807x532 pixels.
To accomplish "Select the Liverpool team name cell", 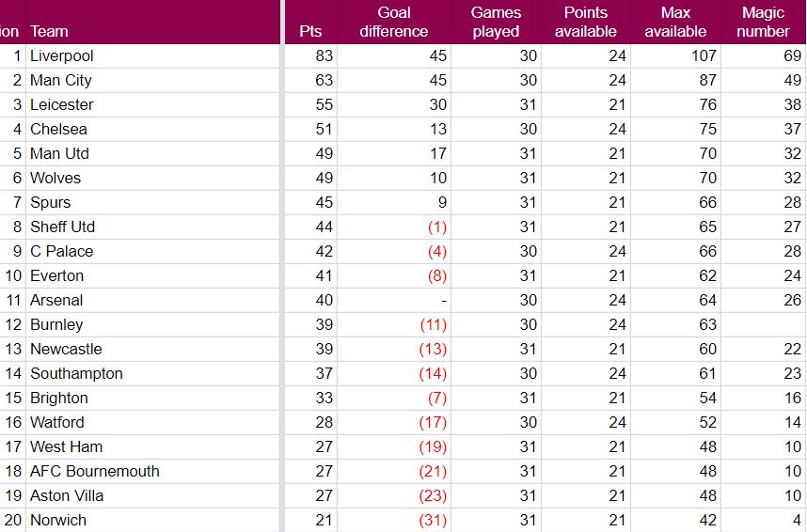I will coord(62,56).
